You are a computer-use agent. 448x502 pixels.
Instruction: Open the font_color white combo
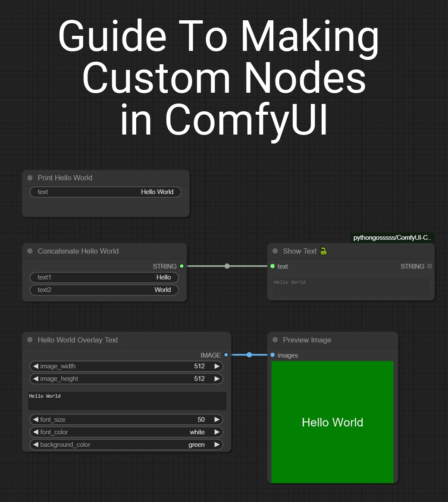pyautogui.click(x=126, y=432)
